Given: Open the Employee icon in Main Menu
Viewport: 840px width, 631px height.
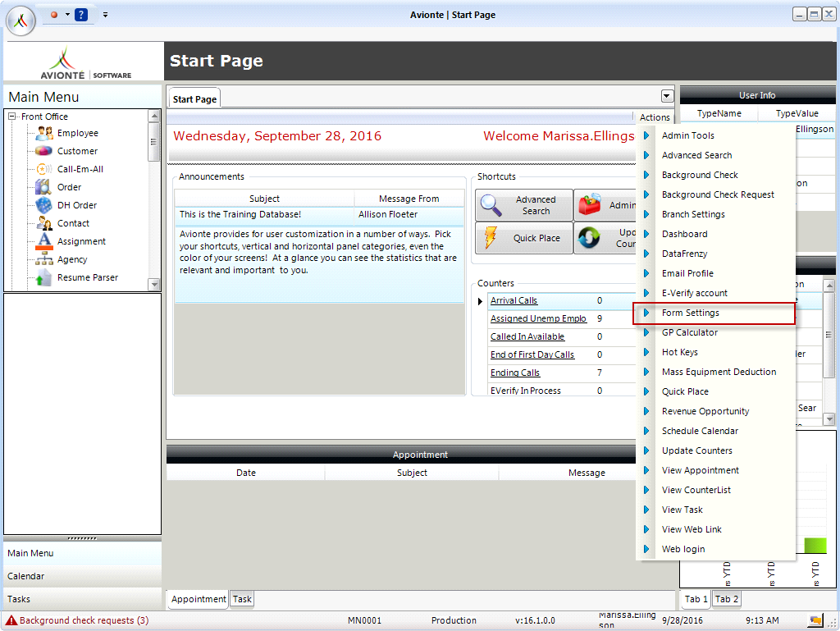Looking at the screenshot, I should (44, 133).
